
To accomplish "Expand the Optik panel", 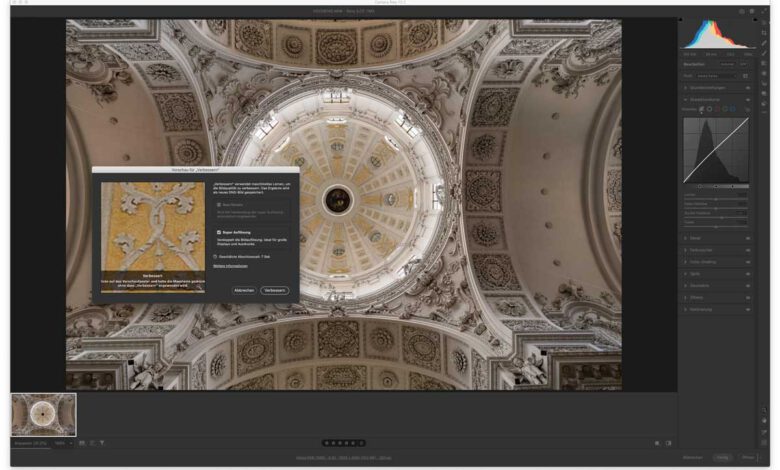I will coord(685,274).
